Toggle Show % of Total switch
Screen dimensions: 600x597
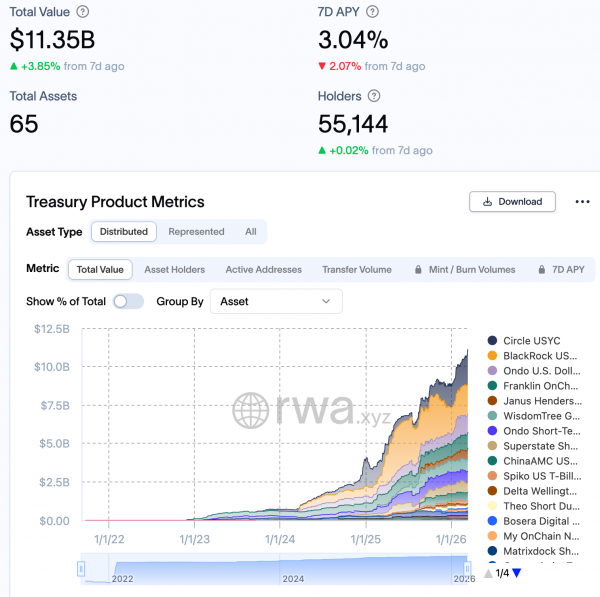coord(128,301)
